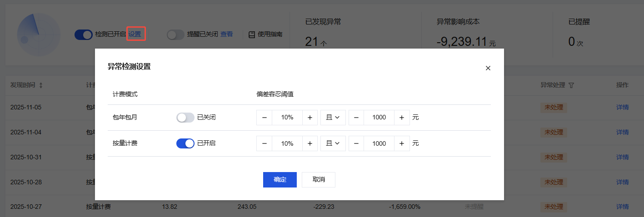Image resolution: width=644 pixels, height=217 pixels.
Task: Toggle the 检测已开启 switch
Action: [83, 35]
